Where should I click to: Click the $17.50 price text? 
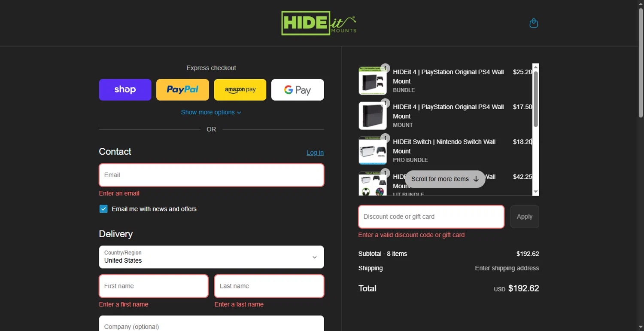(522, 107)
